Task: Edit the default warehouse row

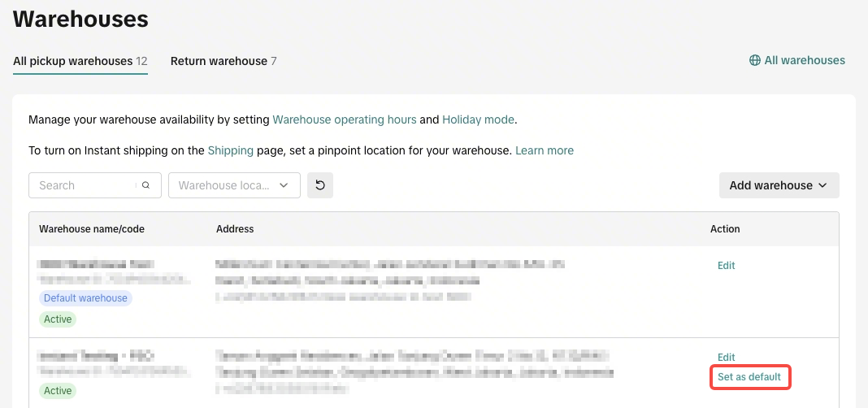Action: pos(727,265)
